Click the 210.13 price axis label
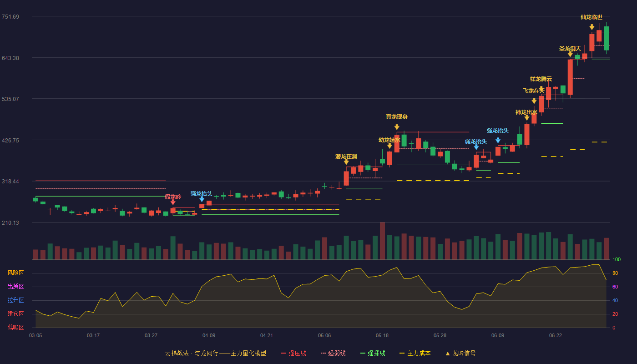 tap(10, 223)
